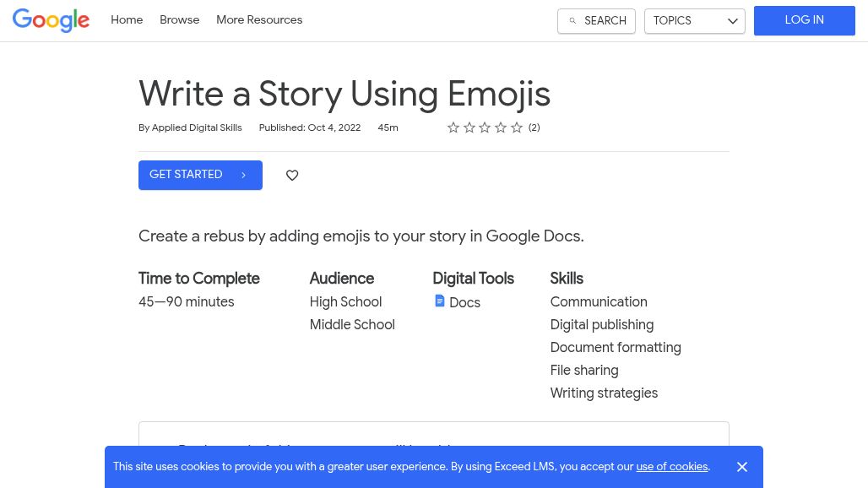
Task: Click the magnifying glass search icon
Action: pos(572,21)
